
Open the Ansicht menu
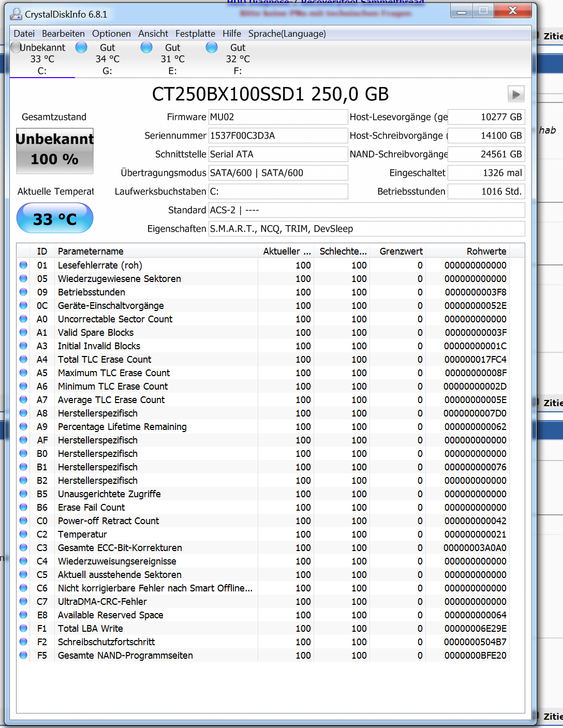pos(153,34)
